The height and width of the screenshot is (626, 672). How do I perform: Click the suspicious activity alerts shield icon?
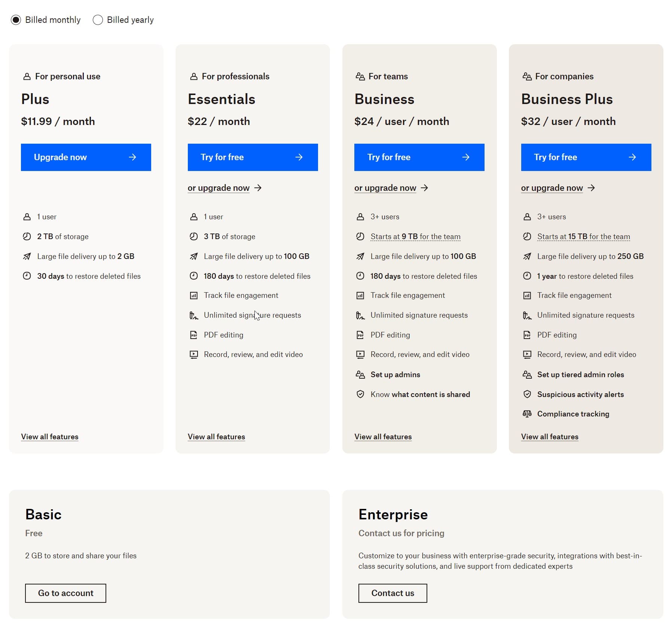[x=527, y=394]
